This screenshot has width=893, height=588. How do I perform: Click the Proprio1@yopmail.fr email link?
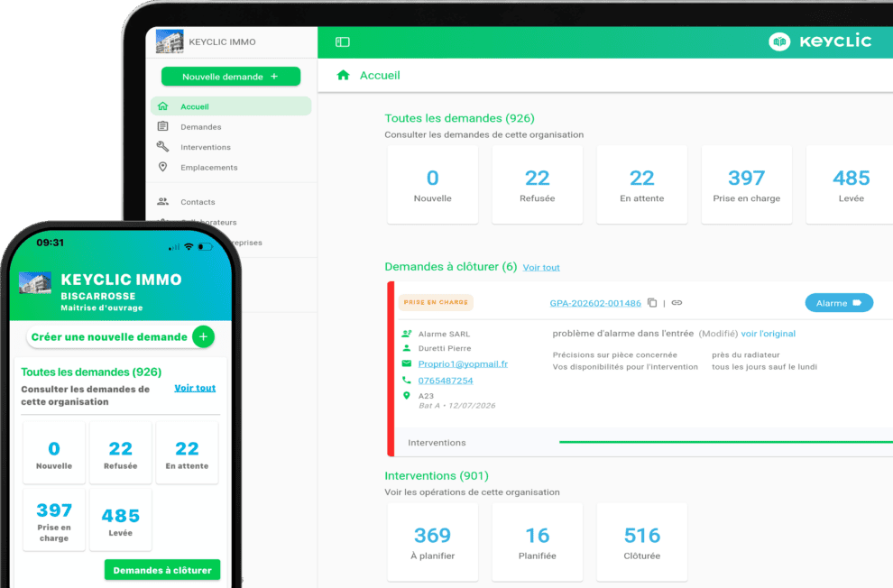463,363
